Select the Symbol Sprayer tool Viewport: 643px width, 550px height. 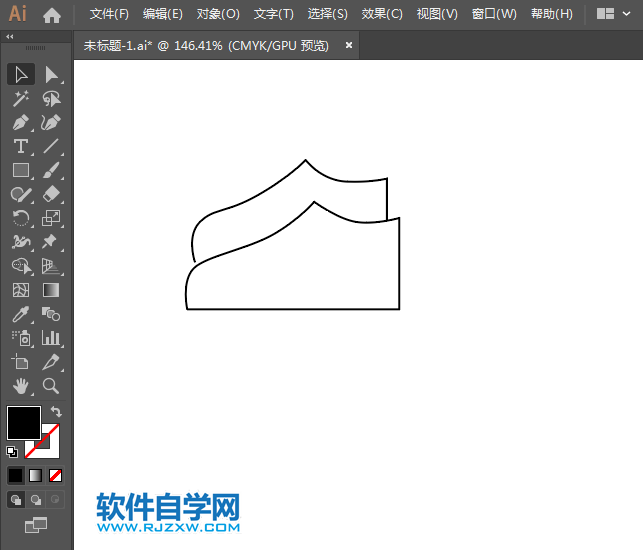pos(21,338)
